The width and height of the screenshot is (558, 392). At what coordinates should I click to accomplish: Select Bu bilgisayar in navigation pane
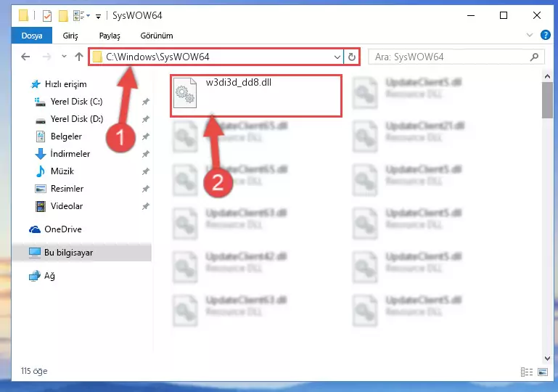point(81,253)
